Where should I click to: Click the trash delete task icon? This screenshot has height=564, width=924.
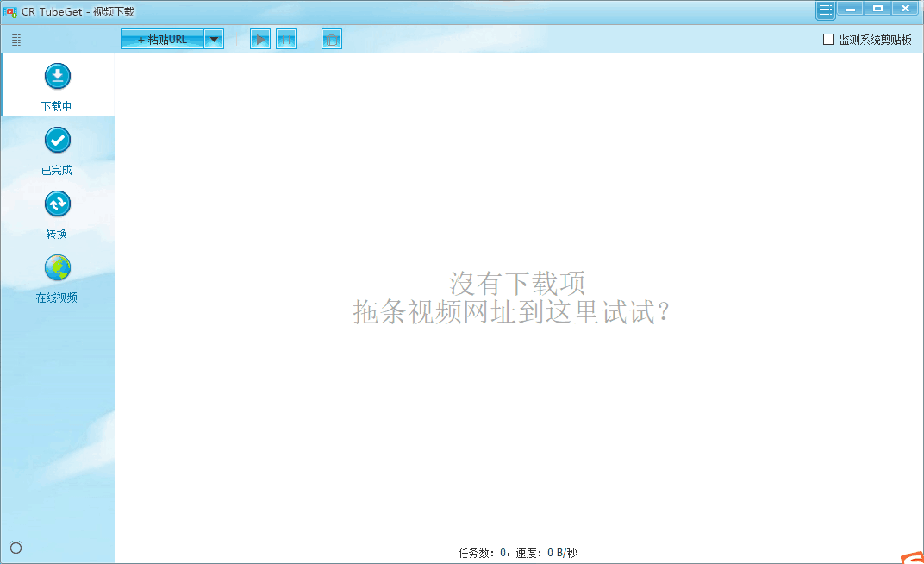[332, 38]
